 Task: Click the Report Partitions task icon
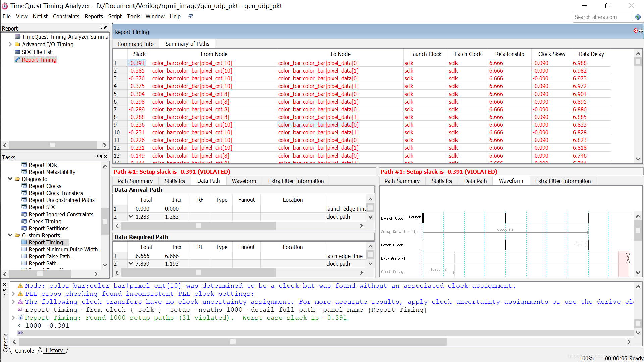coord(24,228)
